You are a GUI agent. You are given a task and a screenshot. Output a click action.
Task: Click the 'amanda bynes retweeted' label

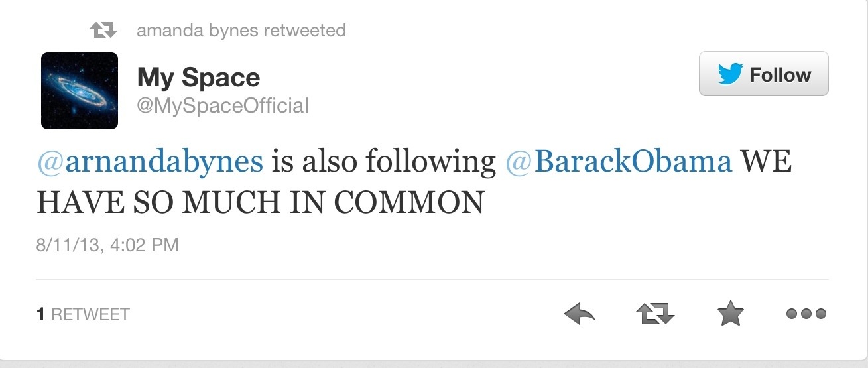[241, 31]
